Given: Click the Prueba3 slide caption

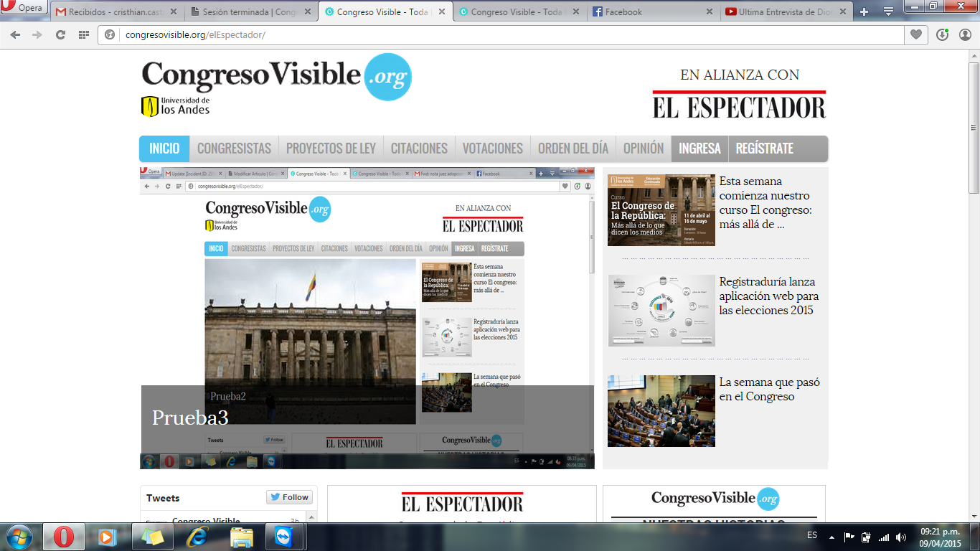Looking at the screenshot, I should click(190, 418).
